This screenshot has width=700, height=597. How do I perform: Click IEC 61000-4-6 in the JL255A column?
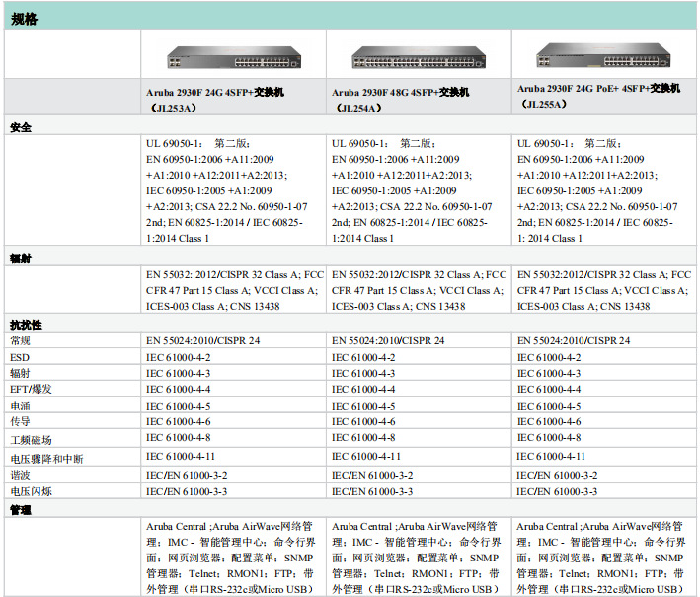click(x=549, y=421)
